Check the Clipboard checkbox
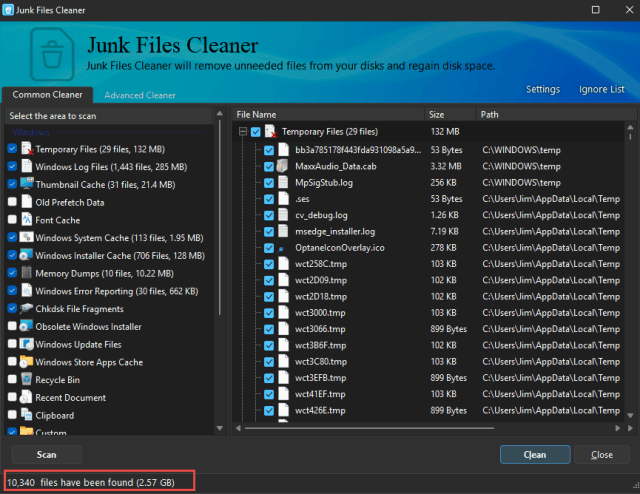 pos(12,414)
